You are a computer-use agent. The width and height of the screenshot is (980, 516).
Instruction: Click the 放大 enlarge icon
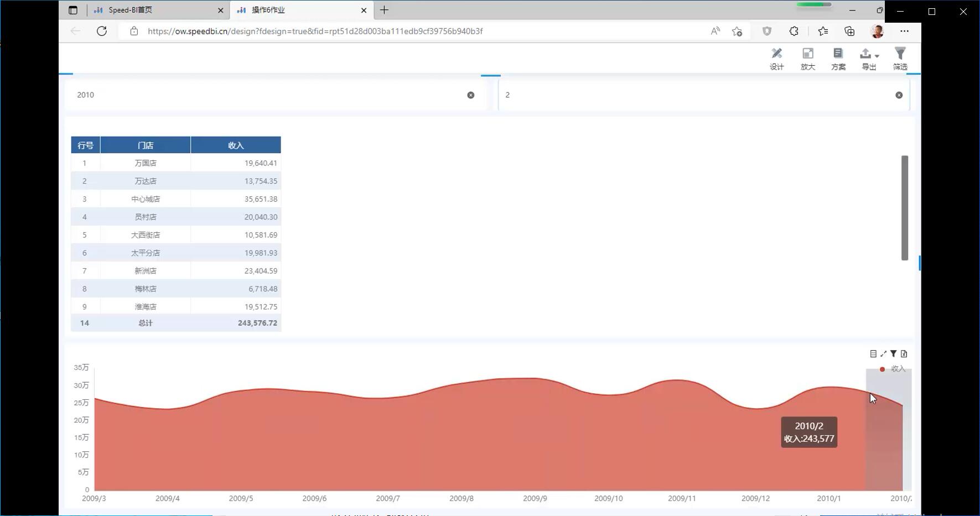(x=807, y=59)
